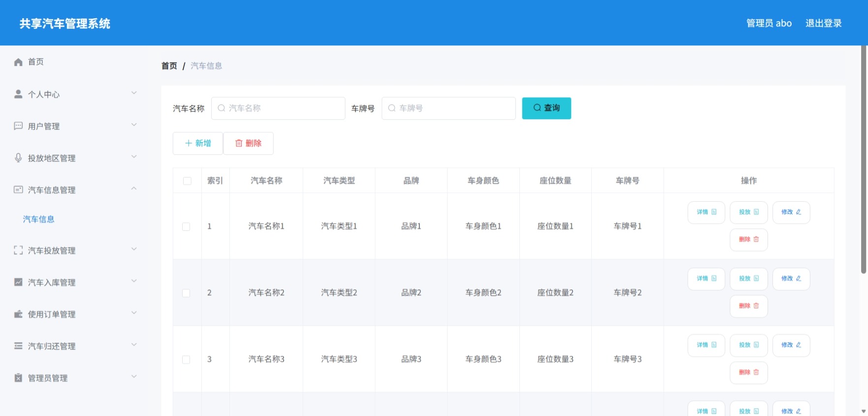Collapse the 汽车信息管理 menu chevron
The height and width of the screenshot is (416, 868).
pos(134,189)
